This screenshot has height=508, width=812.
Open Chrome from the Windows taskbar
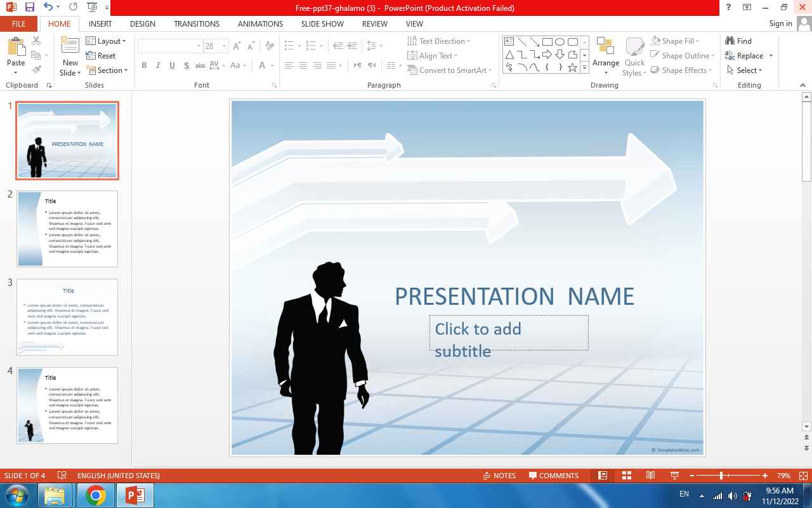[x=96, y=495]
